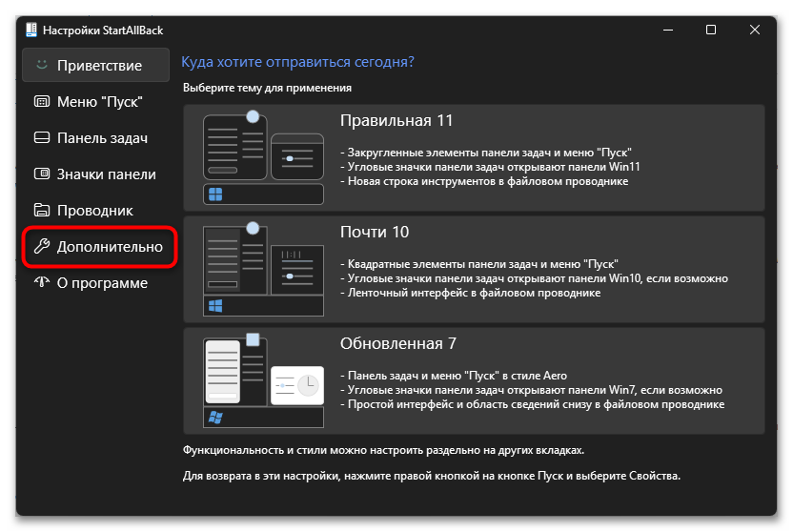The height and width of the screenshot is (532, 793).
Task: Click line about Новая строка инструментов
Action: pos(484,181)
